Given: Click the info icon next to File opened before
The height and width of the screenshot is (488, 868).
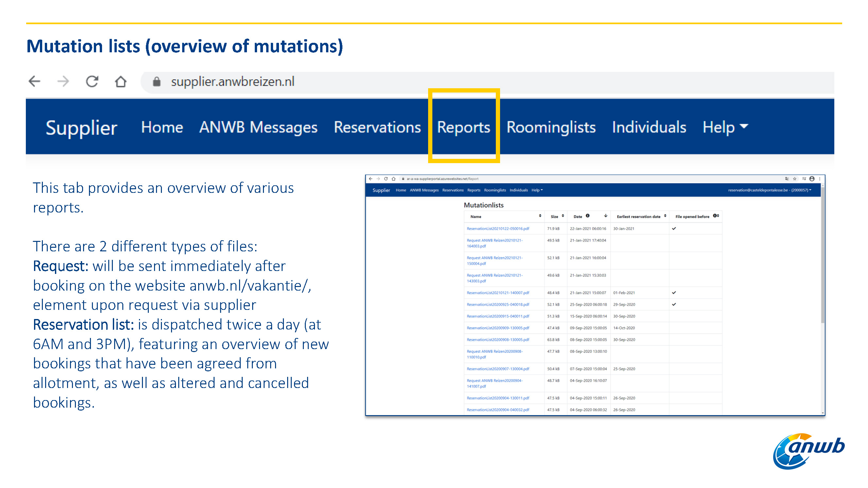Looking at the screenshot, I should 714,216.
